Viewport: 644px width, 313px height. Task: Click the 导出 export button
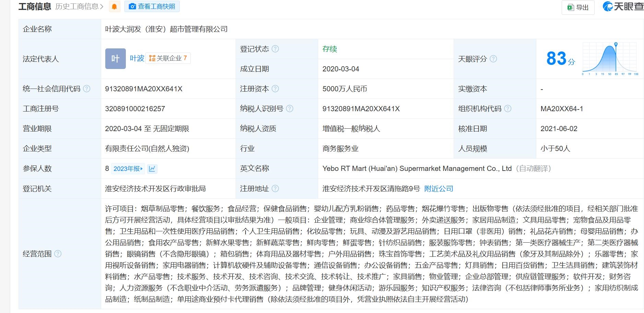578,7
